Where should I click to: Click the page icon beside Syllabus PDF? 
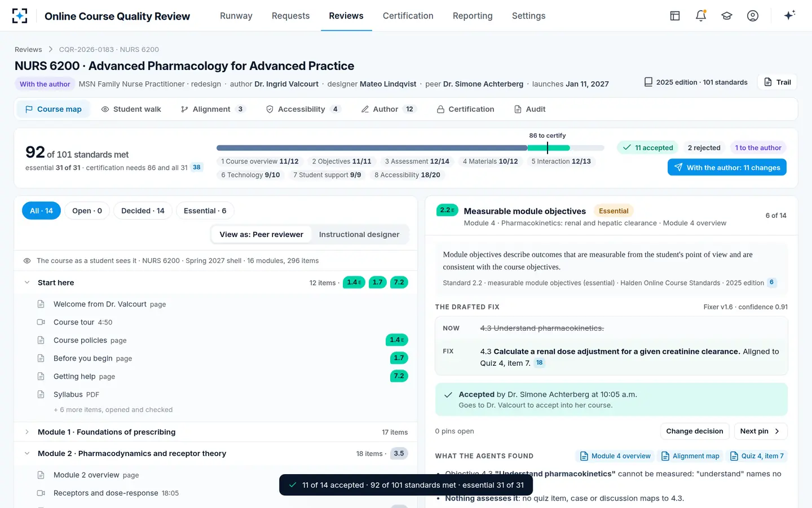(41, 395)
